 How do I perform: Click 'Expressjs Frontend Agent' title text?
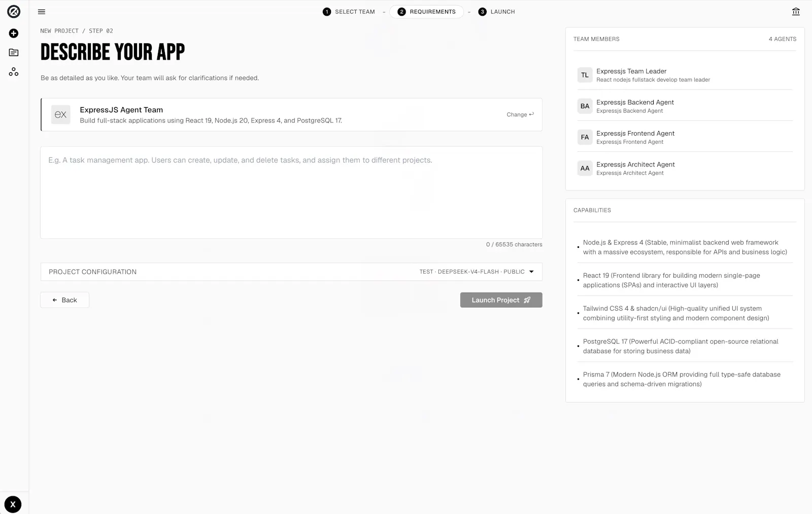point(635,133)
